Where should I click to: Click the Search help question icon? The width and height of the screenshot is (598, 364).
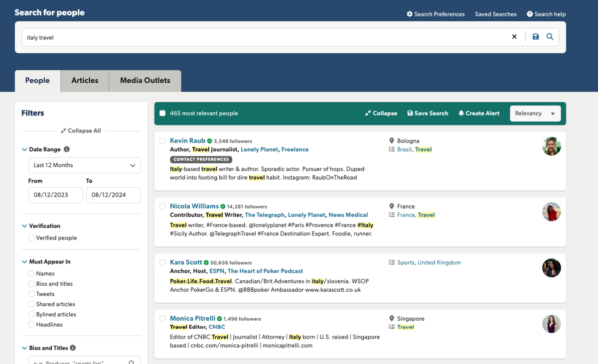pos(530,14)
